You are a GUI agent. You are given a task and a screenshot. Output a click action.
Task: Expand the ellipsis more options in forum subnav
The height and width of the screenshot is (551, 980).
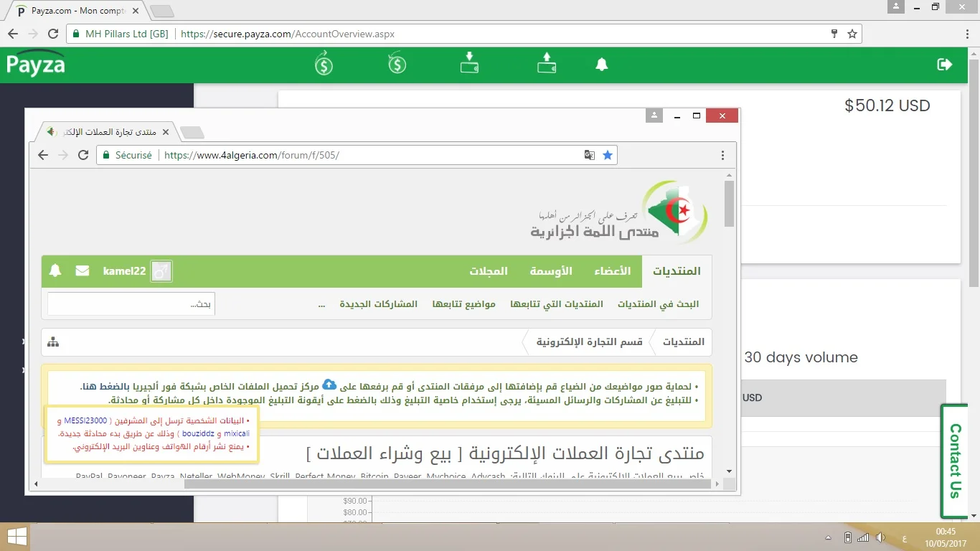tap(322, 304)
